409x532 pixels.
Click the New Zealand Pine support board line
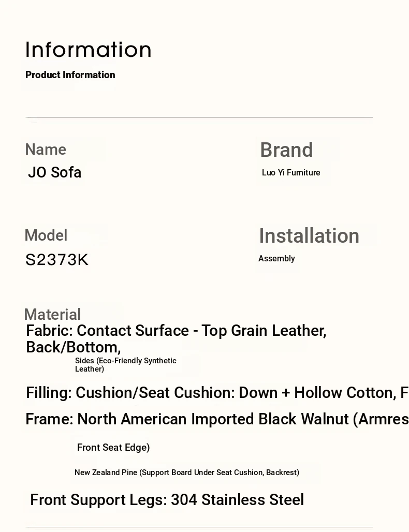click(x=187, y=472)
